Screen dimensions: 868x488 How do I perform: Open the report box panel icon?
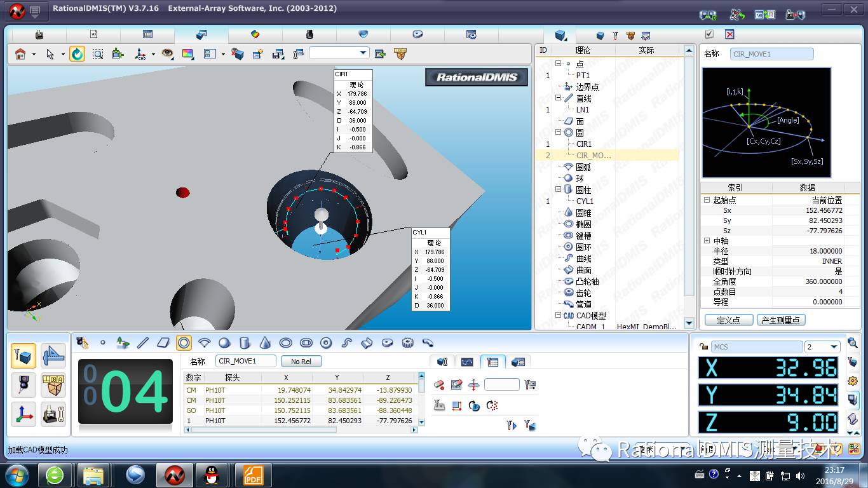tap(53, 385)
